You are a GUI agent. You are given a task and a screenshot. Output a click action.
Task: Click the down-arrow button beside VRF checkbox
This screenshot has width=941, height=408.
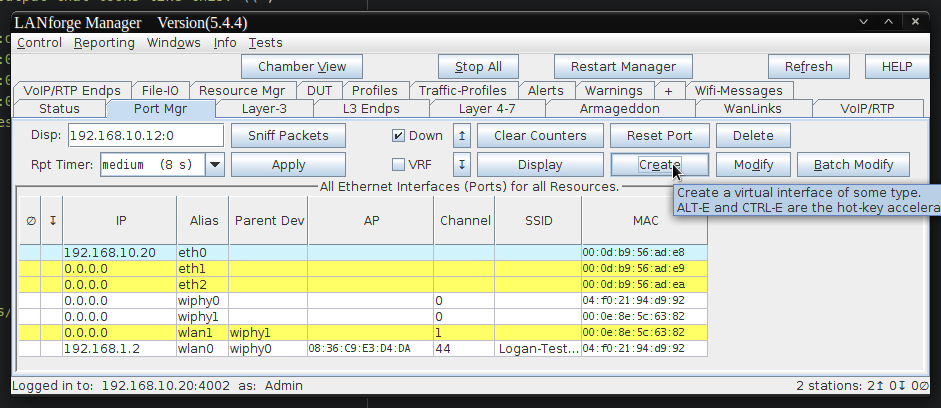[x=461, y=164]
